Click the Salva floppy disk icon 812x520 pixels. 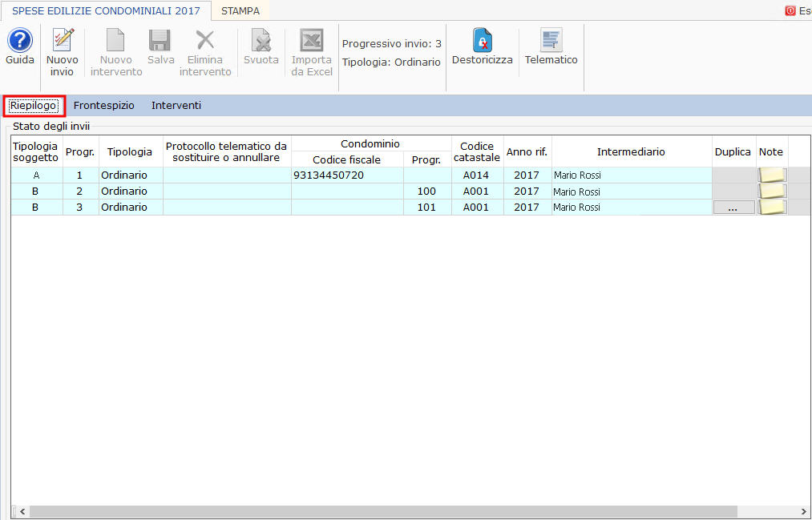click(x=160, y=40)
